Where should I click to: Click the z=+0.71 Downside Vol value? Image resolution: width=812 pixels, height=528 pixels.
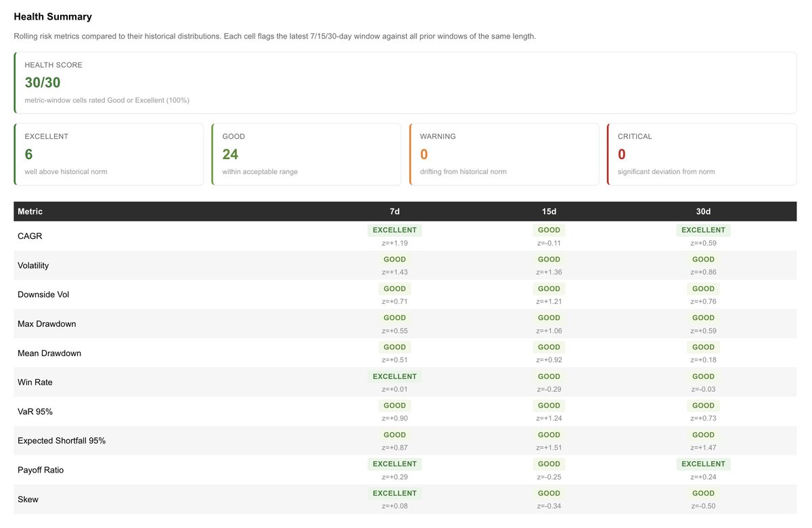(x=394, y=301)
